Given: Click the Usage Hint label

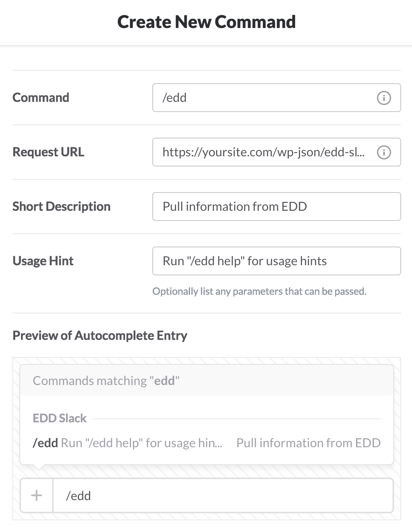Looking at the screenshot, I should [43, 261].
